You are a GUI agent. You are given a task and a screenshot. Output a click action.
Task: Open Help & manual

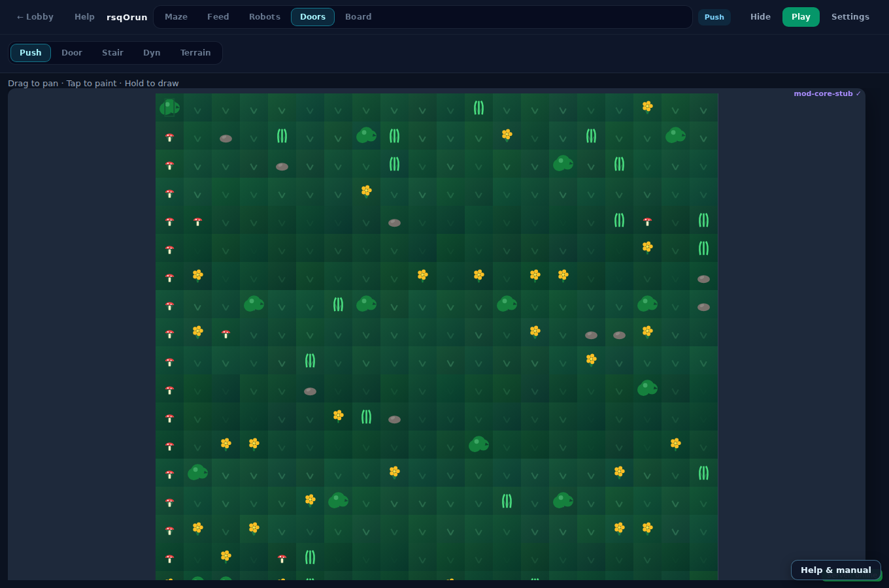836,570
